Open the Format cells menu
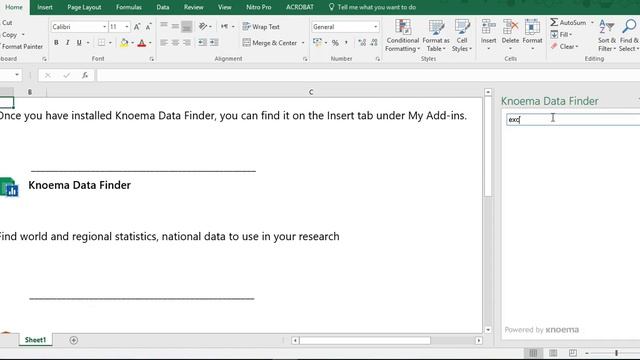640x360 pixels. coord(532,35)
